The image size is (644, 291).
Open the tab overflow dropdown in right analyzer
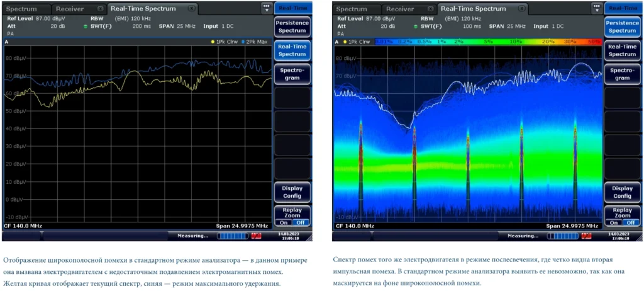(597, 8)
